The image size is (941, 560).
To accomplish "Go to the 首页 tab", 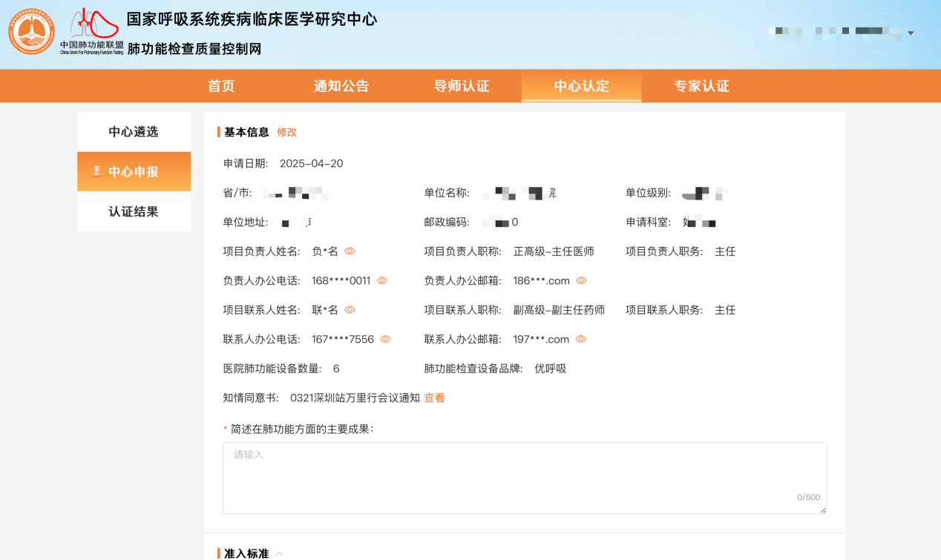I will (x=221, y=86).
